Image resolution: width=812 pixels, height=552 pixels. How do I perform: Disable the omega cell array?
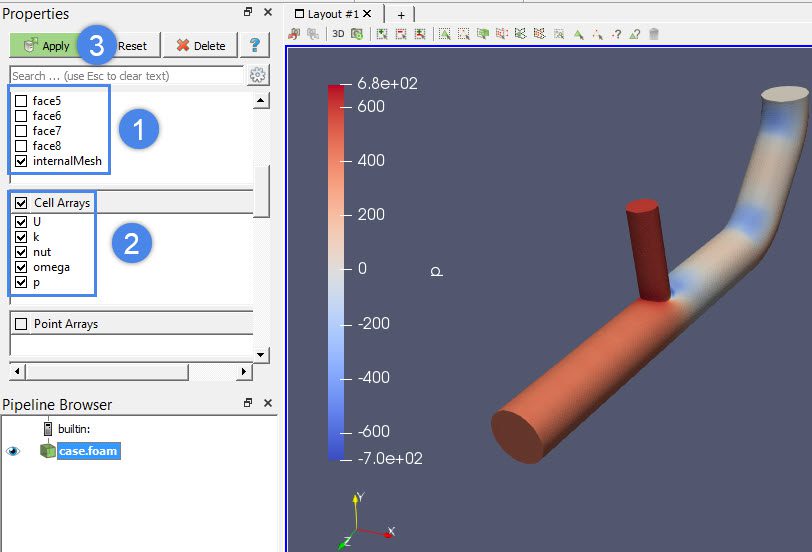click(x=21, y=267)
